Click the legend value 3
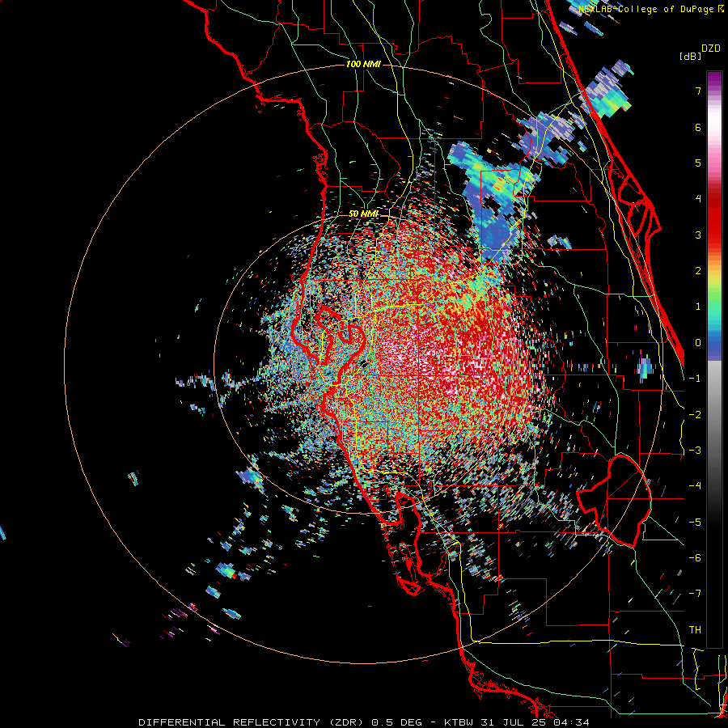This screenshot has height=728, width=728. coord(698,235)
